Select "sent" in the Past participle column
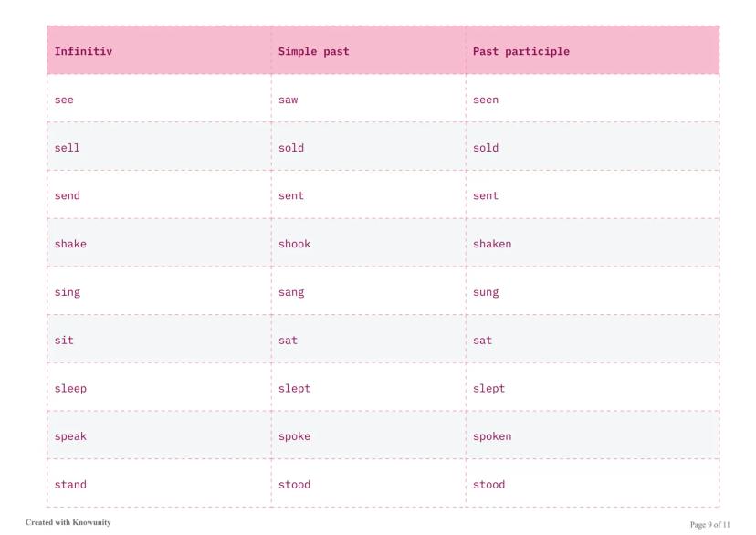Screen dimensions: 756x535 click(x=486, y=195)
